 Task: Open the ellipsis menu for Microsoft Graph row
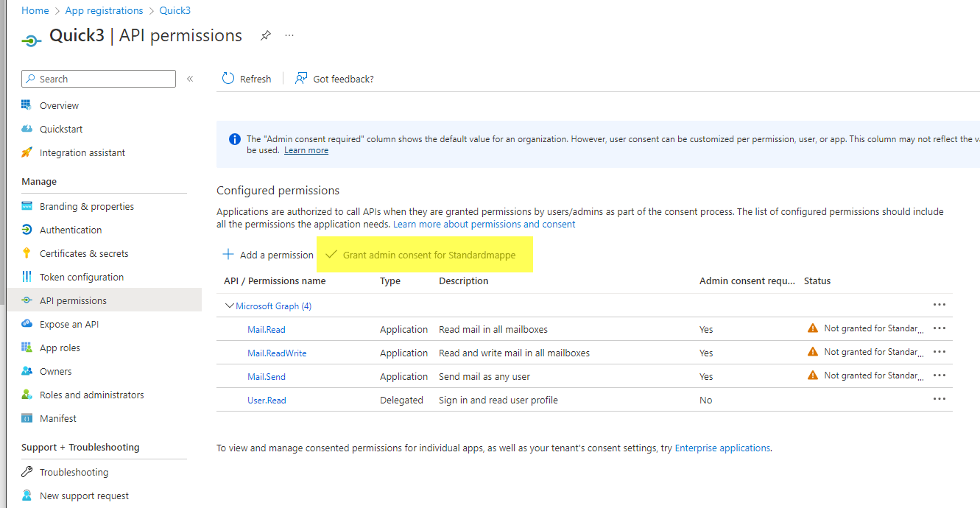[x=939, y=305]
